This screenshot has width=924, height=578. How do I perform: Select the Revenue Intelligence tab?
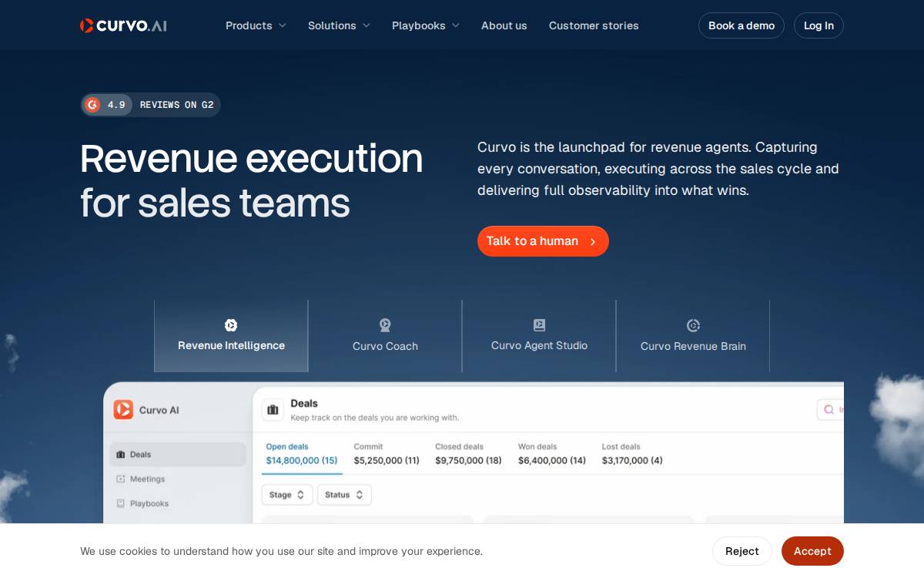[231, 336]
